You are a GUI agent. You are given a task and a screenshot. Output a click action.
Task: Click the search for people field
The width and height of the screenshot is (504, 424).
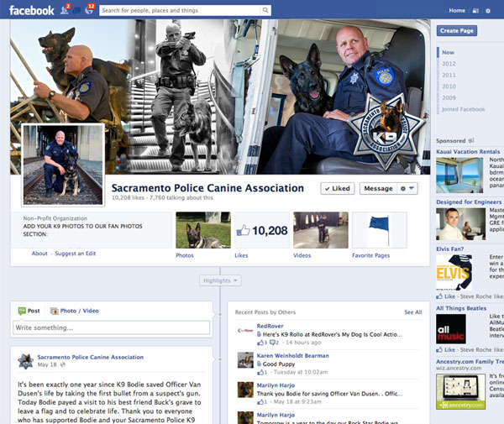(180, 10)
